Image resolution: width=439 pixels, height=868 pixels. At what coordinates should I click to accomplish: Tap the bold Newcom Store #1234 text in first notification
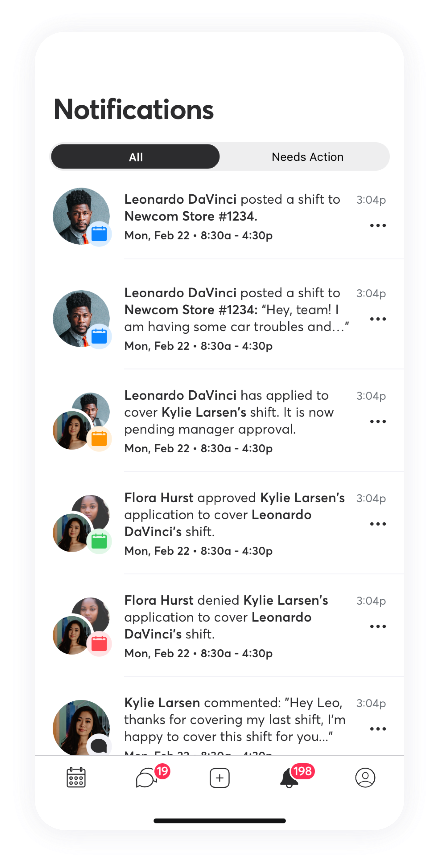point(191,216)
